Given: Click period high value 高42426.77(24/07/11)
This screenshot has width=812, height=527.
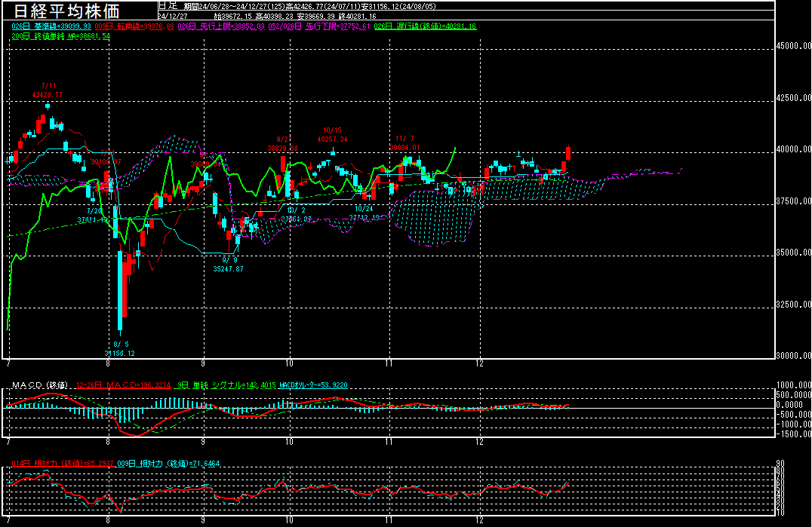Looking at the screenshot, I should 323,6.
